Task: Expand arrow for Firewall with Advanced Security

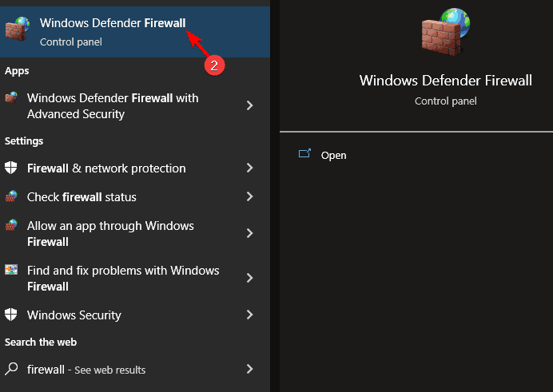Action: [250, 105]
